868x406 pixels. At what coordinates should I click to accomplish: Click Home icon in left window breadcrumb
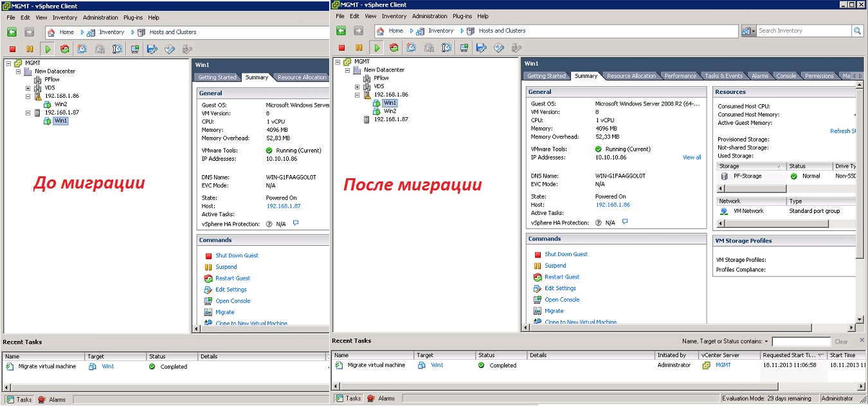(51, 32)
